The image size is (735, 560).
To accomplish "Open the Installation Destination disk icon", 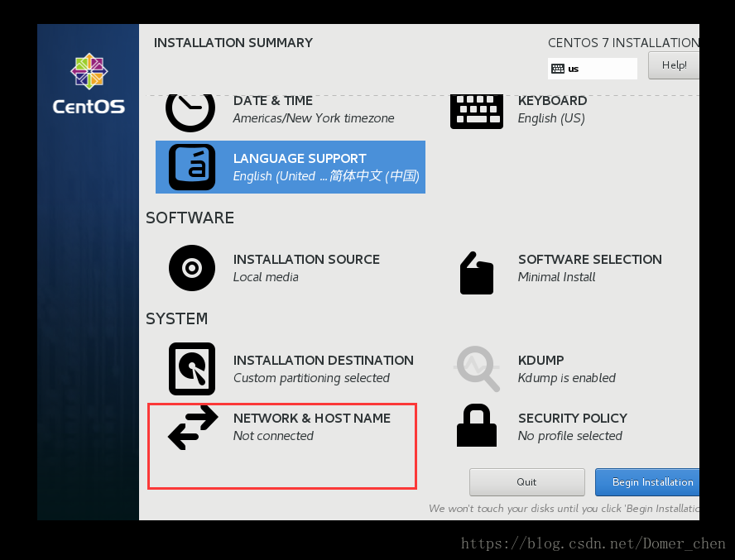I will coord(192,369).
